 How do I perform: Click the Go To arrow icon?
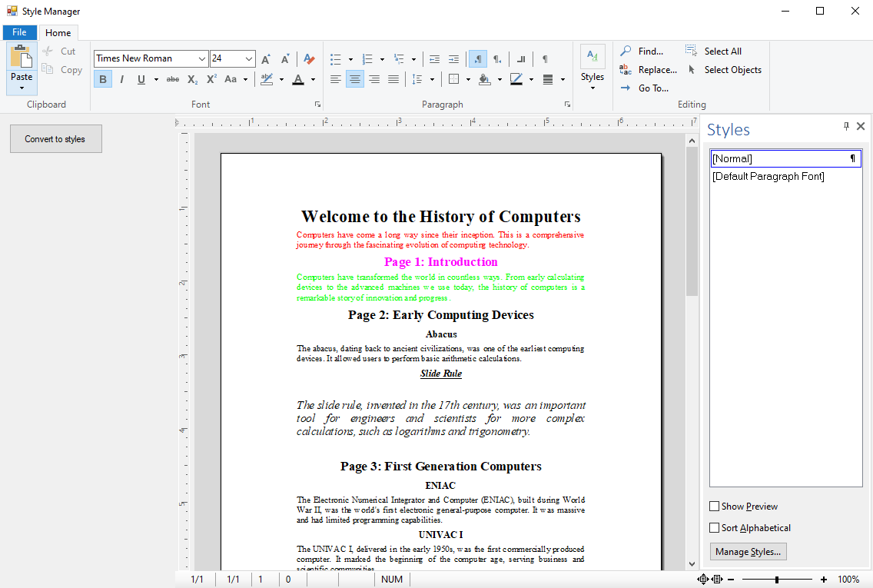point(626,88)
